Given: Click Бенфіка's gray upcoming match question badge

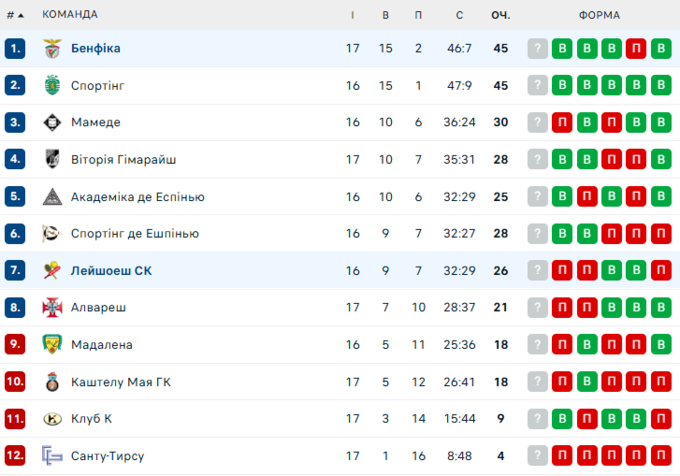Looking at the screenshot, I should (538, 49).
